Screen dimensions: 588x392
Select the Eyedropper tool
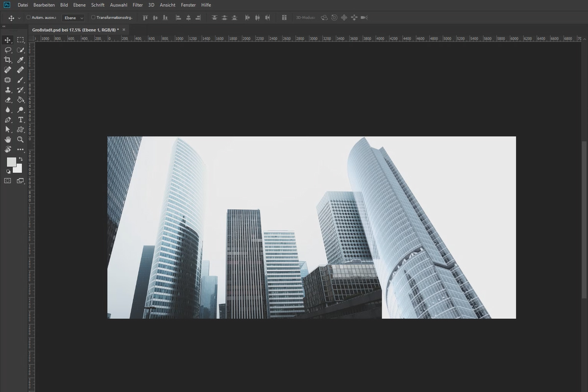pos(21,60)
